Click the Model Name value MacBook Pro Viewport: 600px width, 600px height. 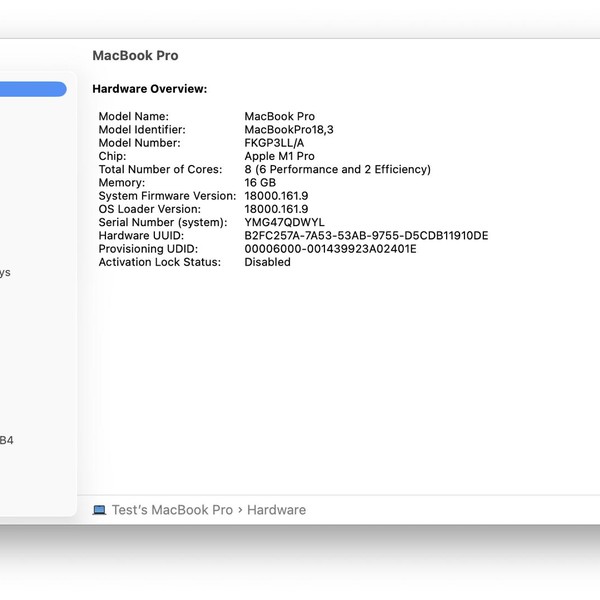coord(280,116)
